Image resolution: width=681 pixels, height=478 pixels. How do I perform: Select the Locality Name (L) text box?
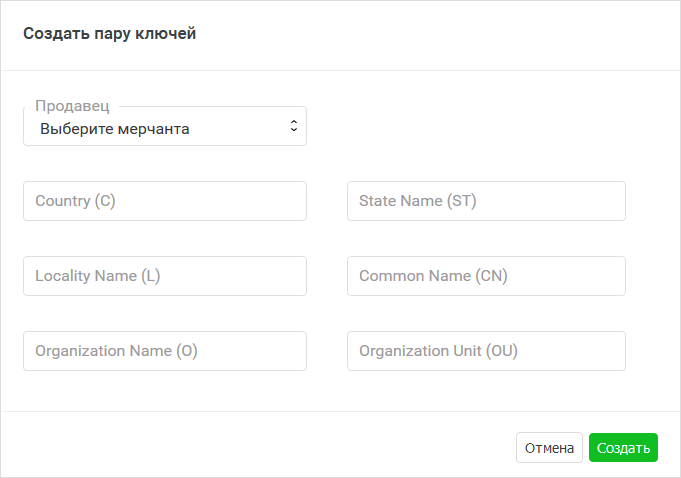pos(164,276)
